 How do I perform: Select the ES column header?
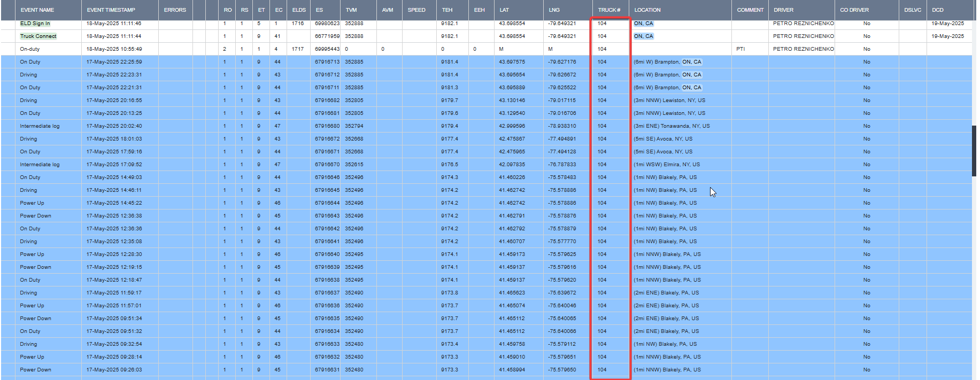tap(319, 10)
